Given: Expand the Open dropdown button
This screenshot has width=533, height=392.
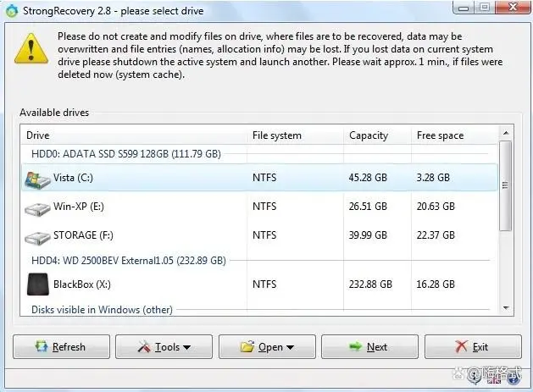Looking at the screenshot, I should (x=267, y=347).
